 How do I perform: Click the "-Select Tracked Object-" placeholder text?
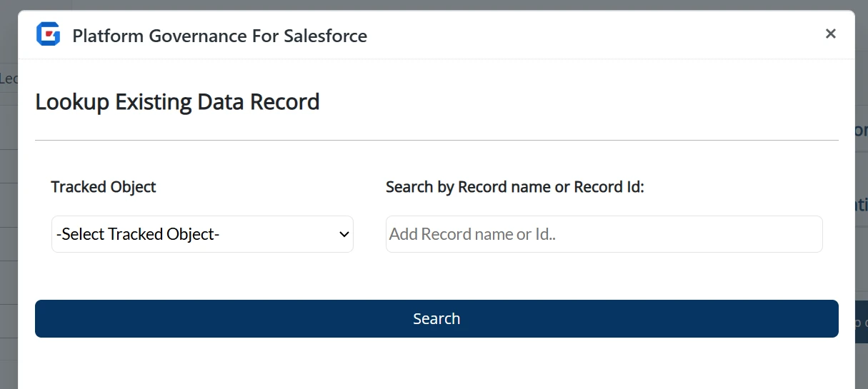137,234
